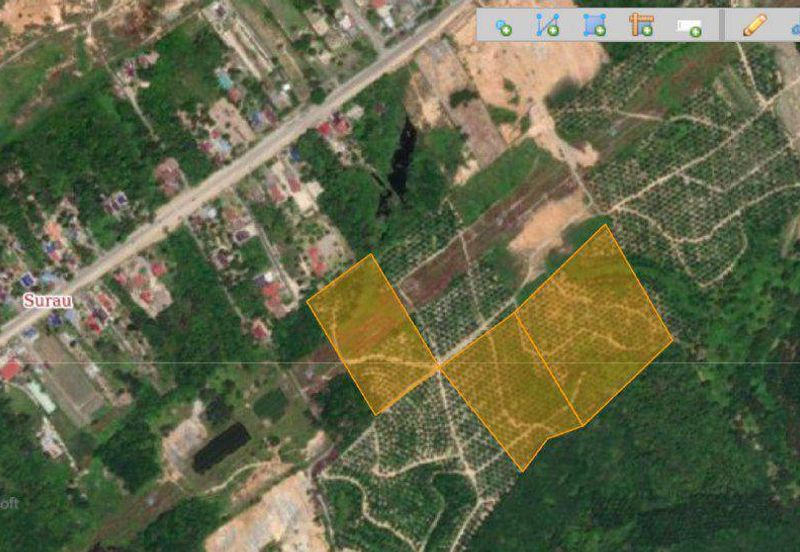
Task: Click the toolbar separator bar before pencil
Action: 723,26
